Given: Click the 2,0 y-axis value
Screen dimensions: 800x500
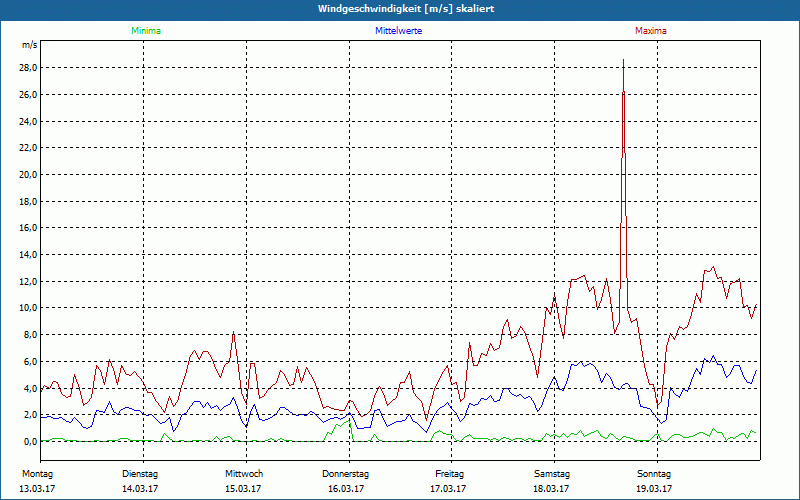Looking at the screenshot, I should (30, 415).
